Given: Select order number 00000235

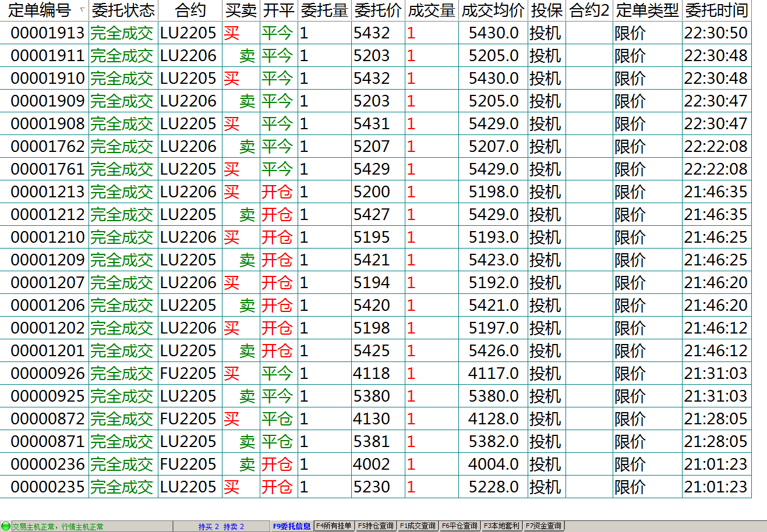Looking at the screenshot, I should click(x=48, y=487).
